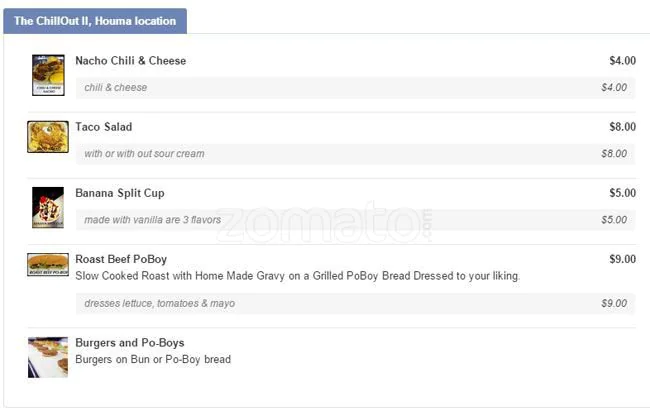Click the $8.00 Taco Salad price
Screen dimensions: 650x416
(622, 127)
